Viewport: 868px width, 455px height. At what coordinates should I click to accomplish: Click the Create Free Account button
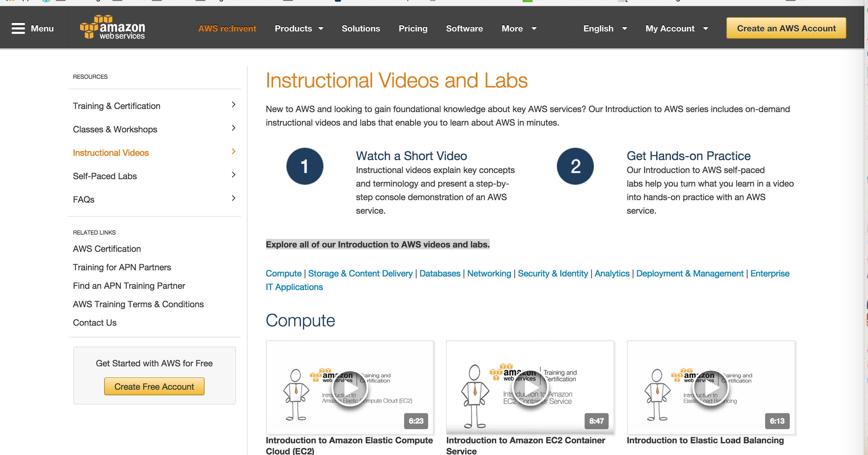point(154,386)
